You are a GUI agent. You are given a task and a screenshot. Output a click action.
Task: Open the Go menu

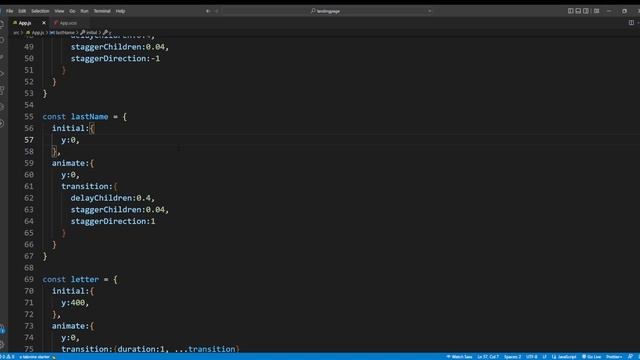tap(72, 11)
